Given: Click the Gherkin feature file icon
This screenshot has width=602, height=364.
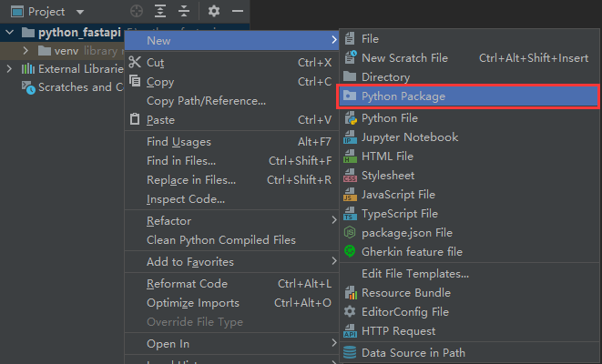Looking at the screenshot, I should pyautogui.click(x=351, y=252).
